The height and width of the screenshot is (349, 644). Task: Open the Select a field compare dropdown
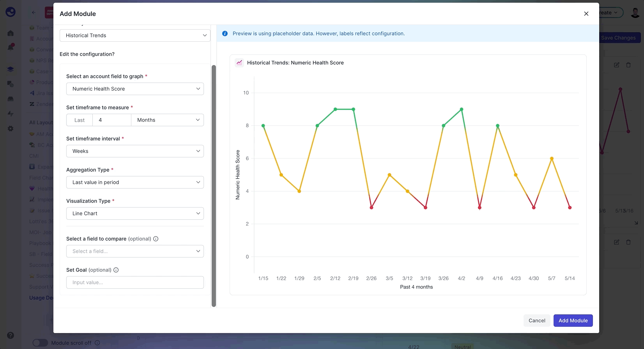135,251
